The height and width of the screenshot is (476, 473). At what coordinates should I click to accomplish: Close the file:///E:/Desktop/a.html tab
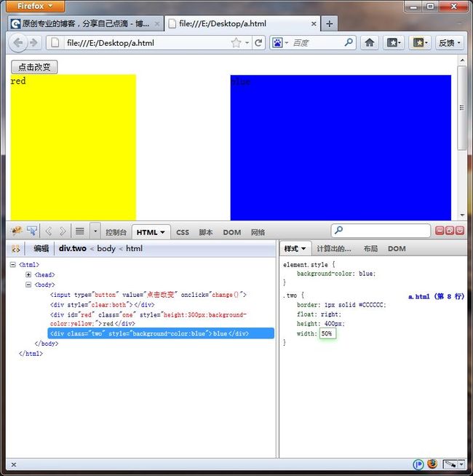pos(314,24)
